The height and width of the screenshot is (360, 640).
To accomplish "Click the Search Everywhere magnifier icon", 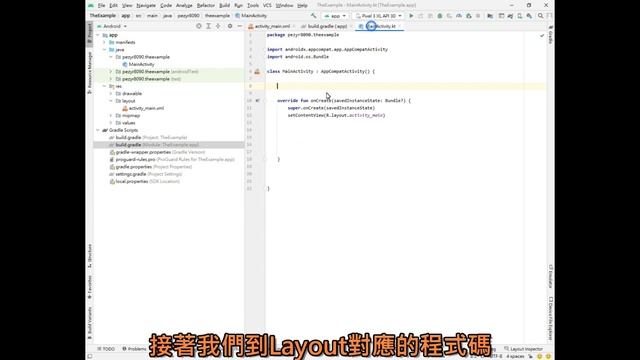I will point(540,16).
